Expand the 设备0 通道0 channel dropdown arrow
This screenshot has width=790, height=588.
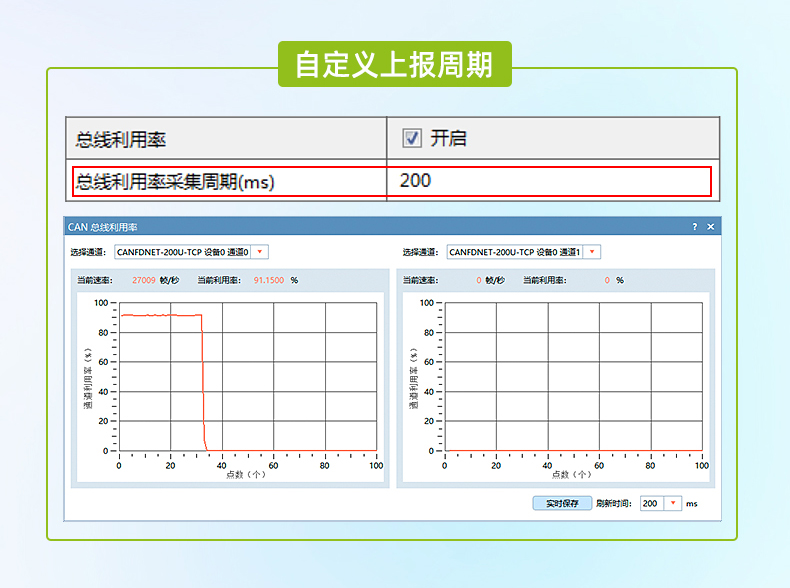pyautogui.click(x=260, y=252)
